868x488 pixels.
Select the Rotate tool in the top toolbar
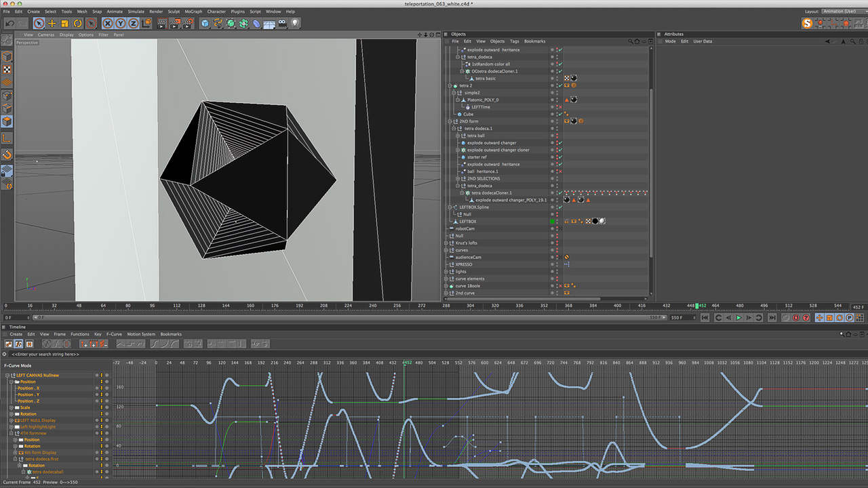[x=77, y=23]
